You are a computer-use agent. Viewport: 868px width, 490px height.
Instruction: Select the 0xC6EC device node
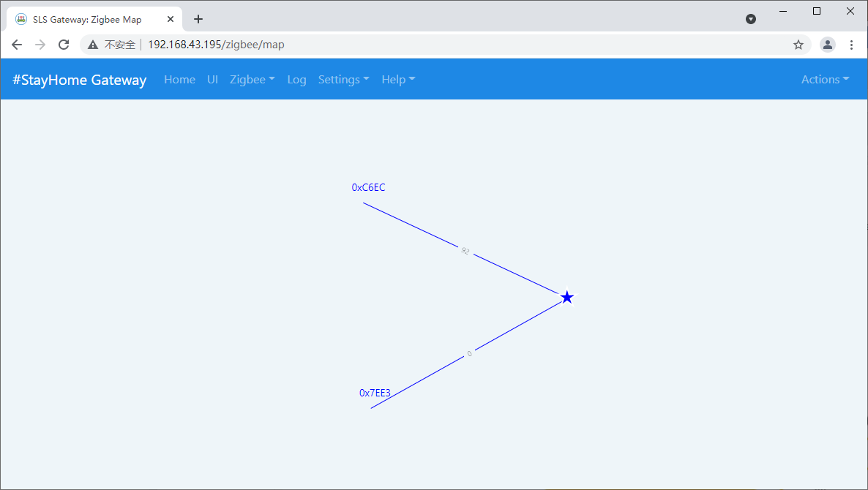368,188
